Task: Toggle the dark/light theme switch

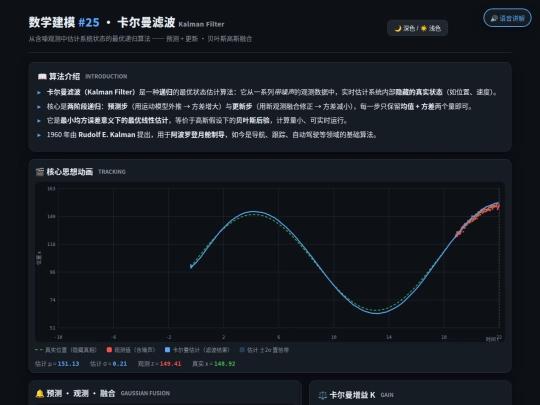Action: point(417,28)
